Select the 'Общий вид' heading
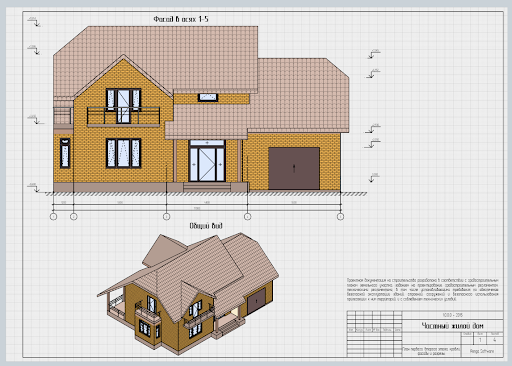This screenshot has width=512, height=366. (x=206, y=226)
